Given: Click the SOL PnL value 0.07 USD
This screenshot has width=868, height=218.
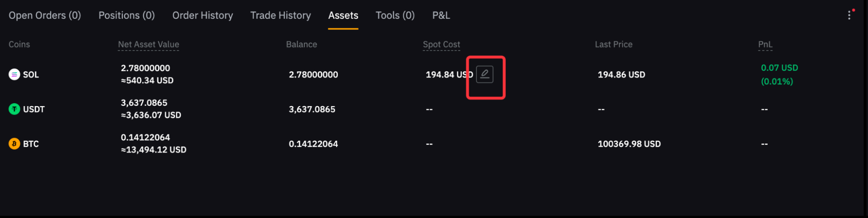Looking at the screenshot, I should click(779, 68).
